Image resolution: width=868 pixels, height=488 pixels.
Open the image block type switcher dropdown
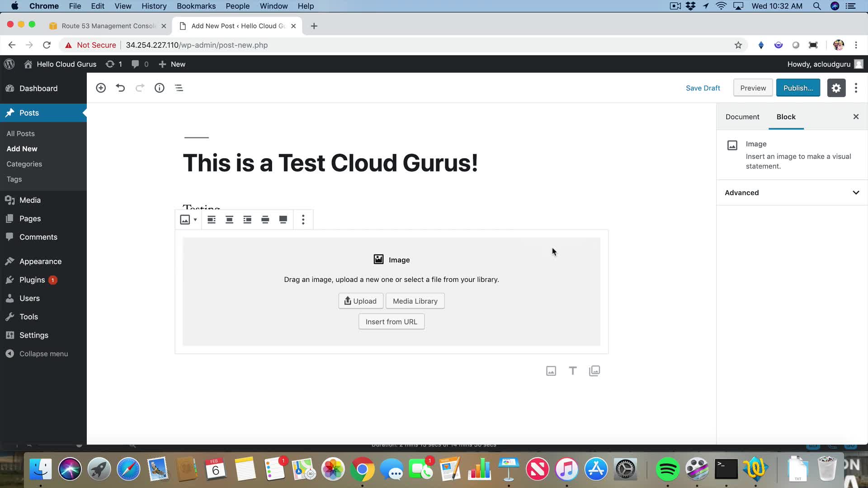pos(188,220)
